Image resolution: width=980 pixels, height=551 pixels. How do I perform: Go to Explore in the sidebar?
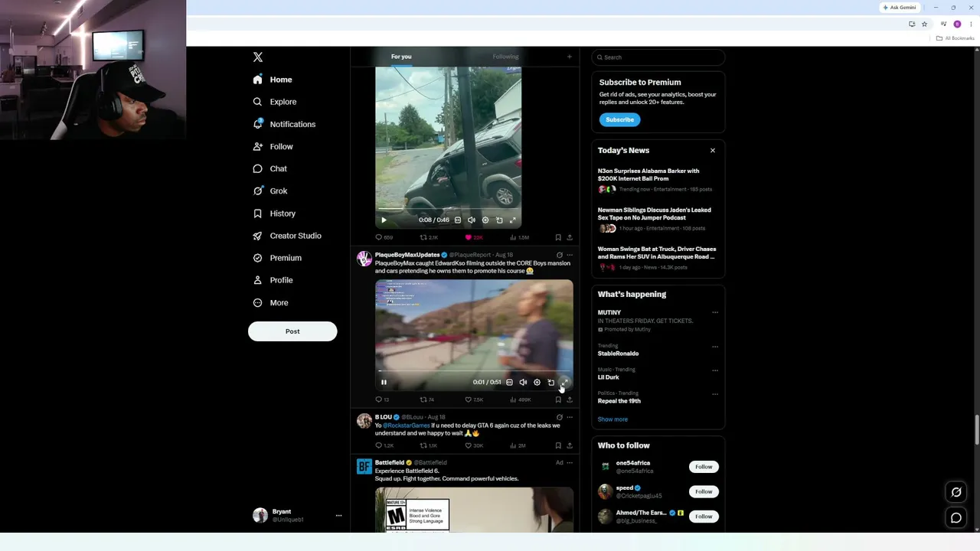[275, 102]
